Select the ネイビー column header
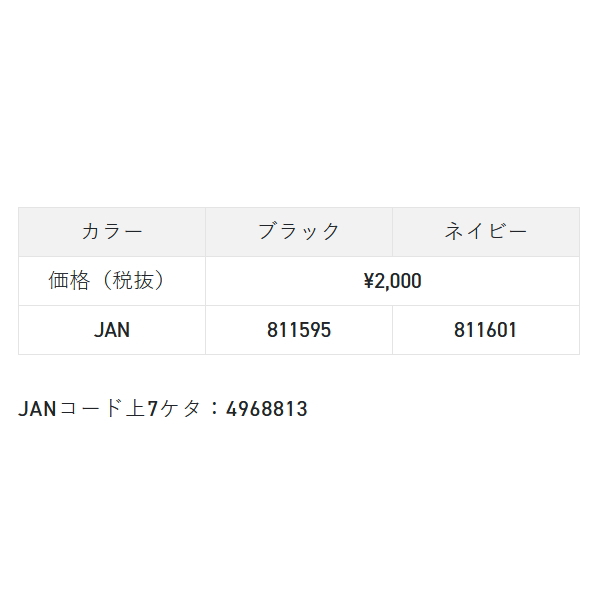Viewport: 600px width, 600px height. coord(485,232)
